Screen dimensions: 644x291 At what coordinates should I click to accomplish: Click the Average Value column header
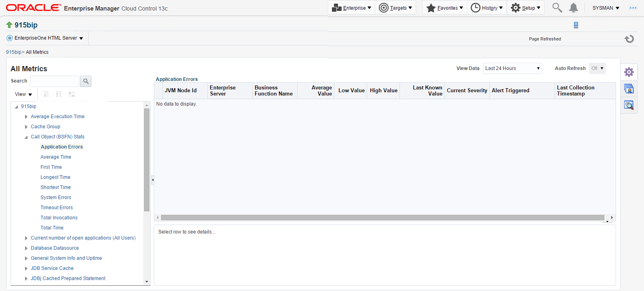tap(316, 91)
